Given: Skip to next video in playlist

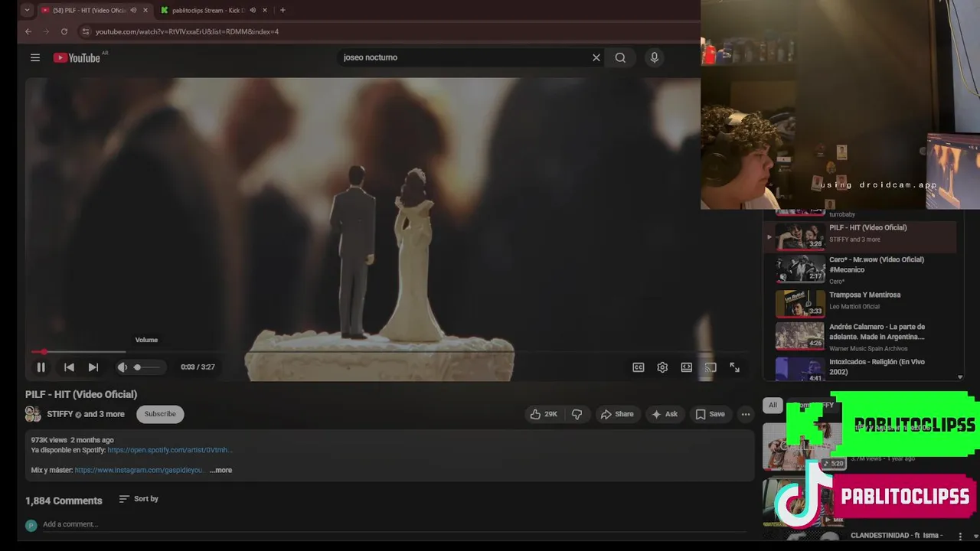Looking at the screenshot, I should [93, 367].
